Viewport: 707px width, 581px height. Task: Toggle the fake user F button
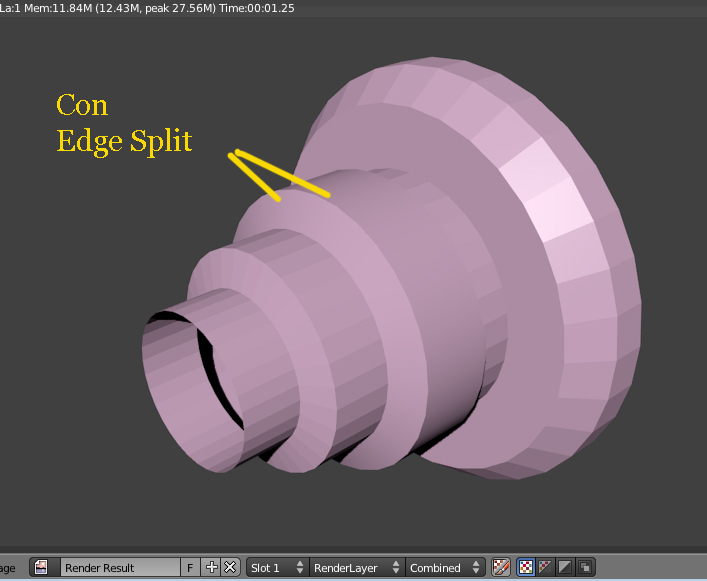[x=190, y=567]
